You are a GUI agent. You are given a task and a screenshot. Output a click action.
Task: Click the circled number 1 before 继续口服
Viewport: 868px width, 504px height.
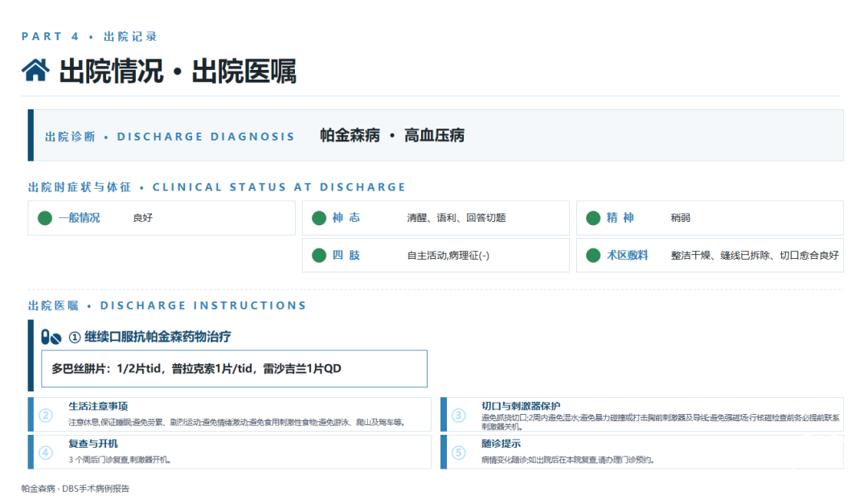click(x=75, y=338)
